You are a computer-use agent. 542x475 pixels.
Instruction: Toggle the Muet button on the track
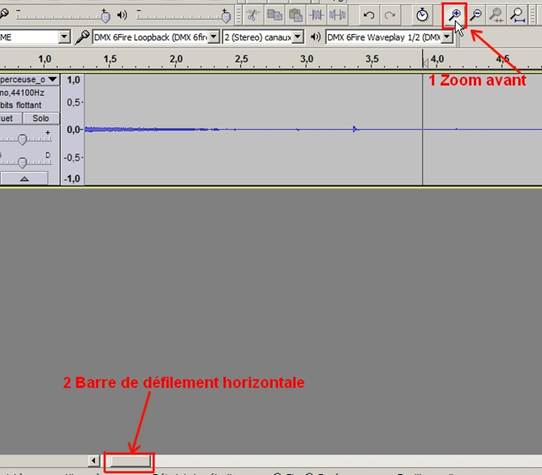[9, 118]
